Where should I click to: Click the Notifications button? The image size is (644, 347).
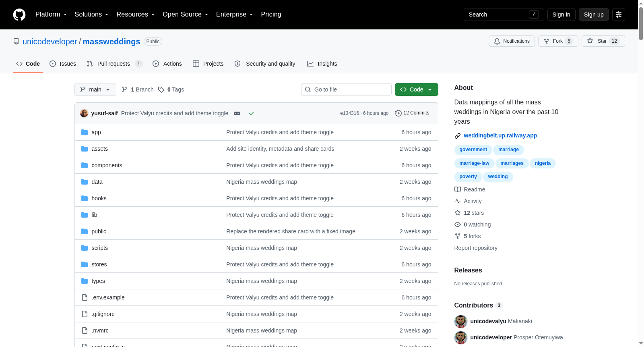pyautogui.click(x=512, y=41)
